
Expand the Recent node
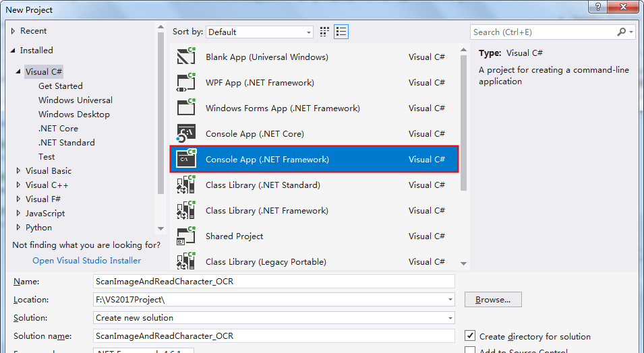click(x=13, y=31)
